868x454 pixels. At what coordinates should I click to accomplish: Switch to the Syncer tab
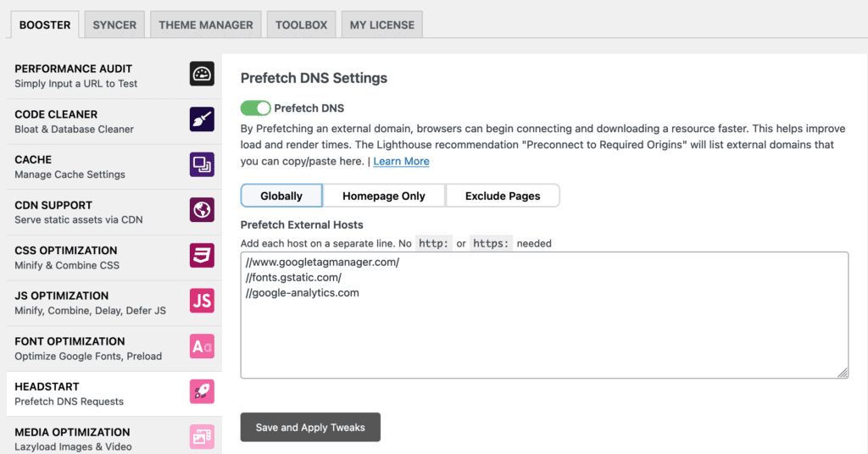[x=114, y=25]
